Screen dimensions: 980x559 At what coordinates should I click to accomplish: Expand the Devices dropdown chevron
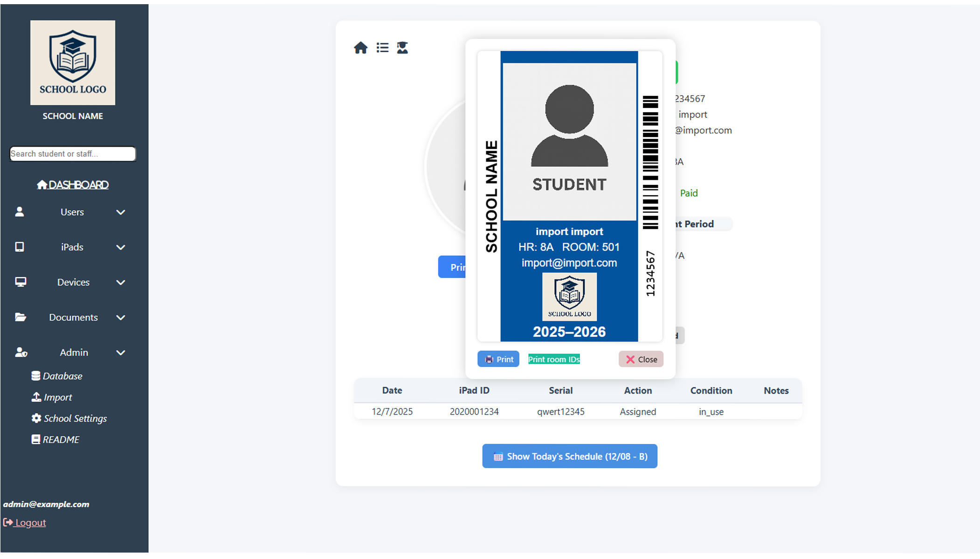[x=121, y=283]
